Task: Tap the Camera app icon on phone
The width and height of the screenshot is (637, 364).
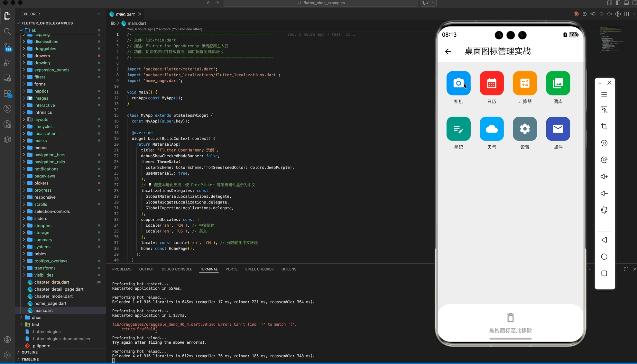Action: 458,83
